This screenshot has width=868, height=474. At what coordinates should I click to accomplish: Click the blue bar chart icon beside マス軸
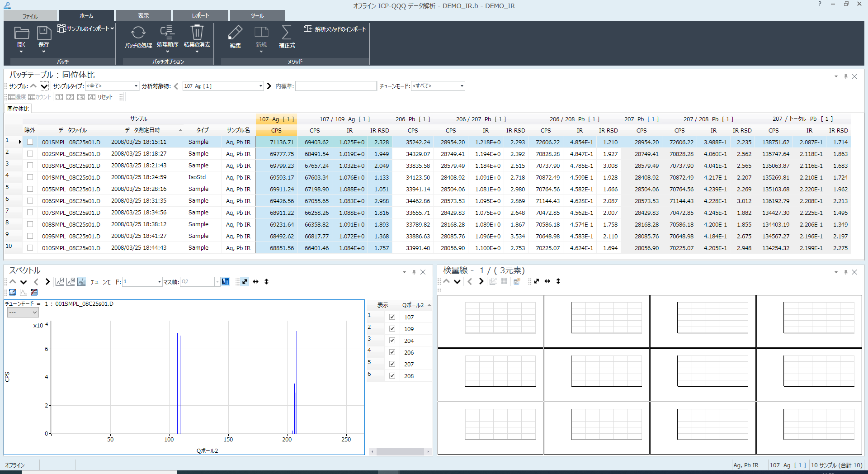pyautogui.click(x=225, y=282)
